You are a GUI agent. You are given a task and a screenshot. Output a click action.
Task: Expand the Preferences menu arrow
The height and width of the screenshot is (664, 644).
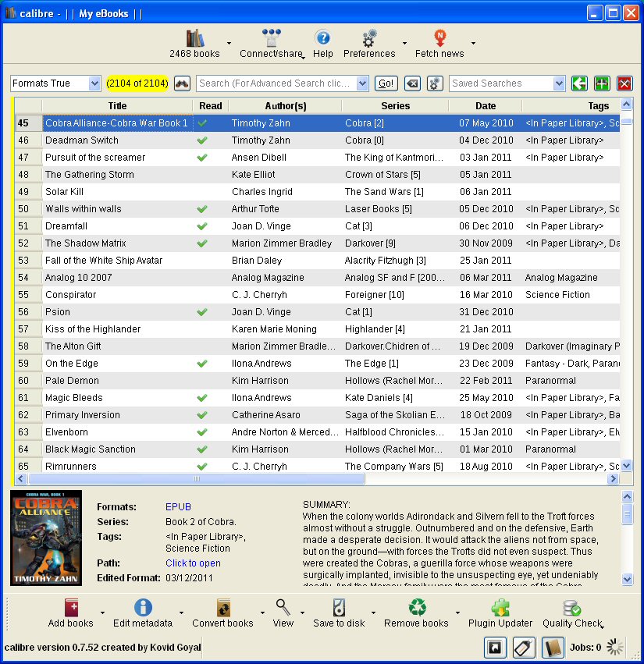point(404,43)
